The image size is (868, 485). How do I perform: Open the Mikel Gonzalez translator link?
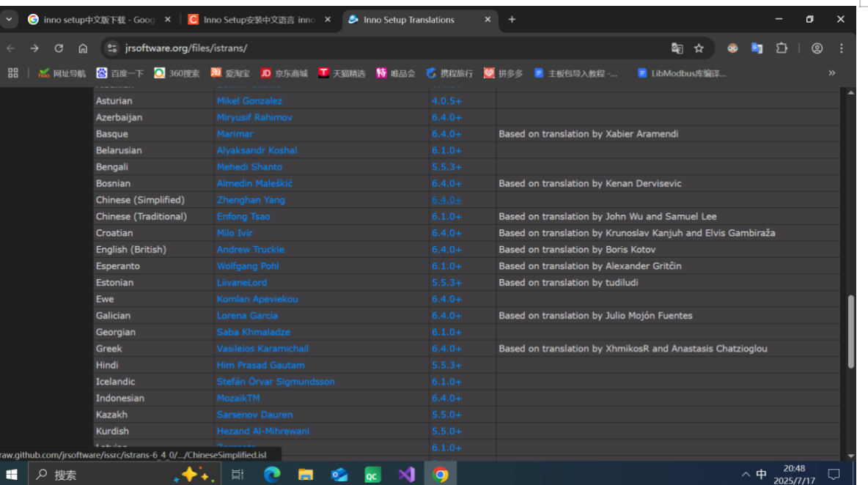(x=249, y=101)
